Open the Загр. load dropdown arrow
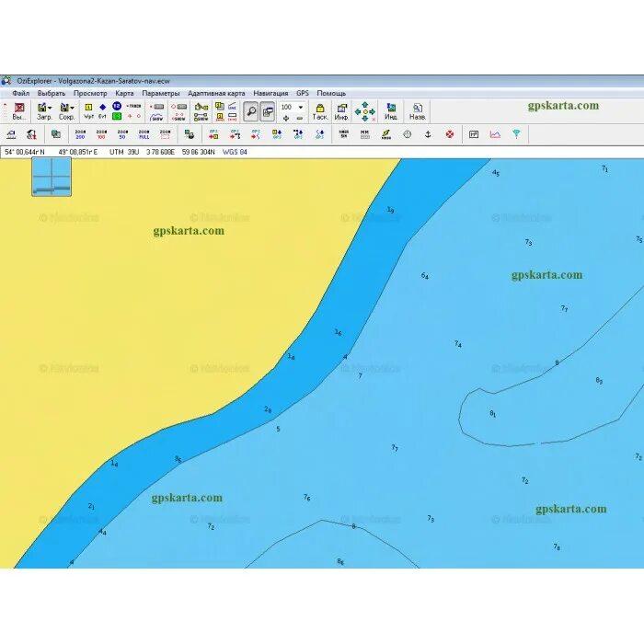 pyautogui.click(x=50, y=108)
